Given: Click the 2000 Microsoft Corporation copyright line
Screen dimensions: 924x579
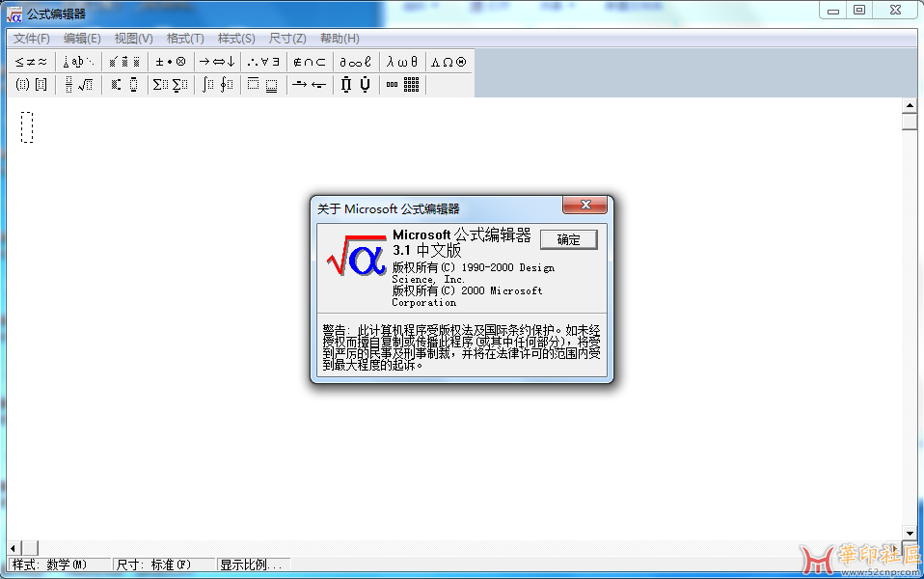Looking at the screenshot, I should [x=467, y=296].
